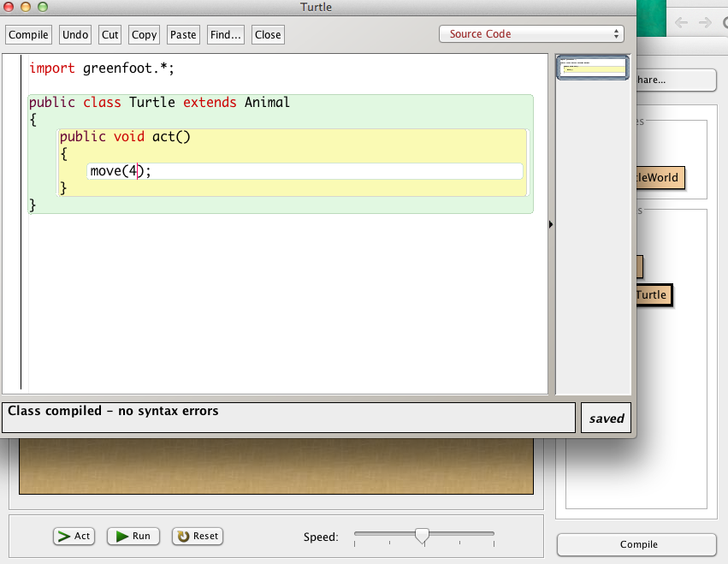Screen dimensions: 728x564
Task: Click the Copy button
Action: click(144, 35)
